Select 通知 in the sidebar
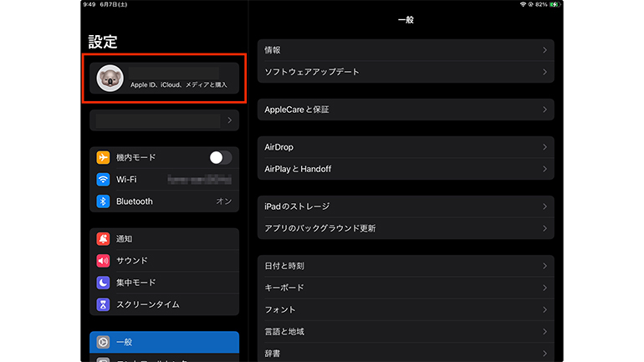Image resolution: width=644 pixels, height=362 pixels. [x=164, y=239]
